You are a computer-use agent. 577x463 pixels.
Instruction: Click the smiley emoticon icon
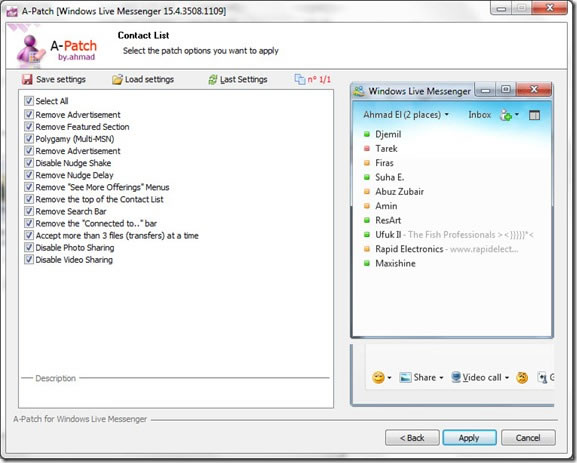pos(378,377)
